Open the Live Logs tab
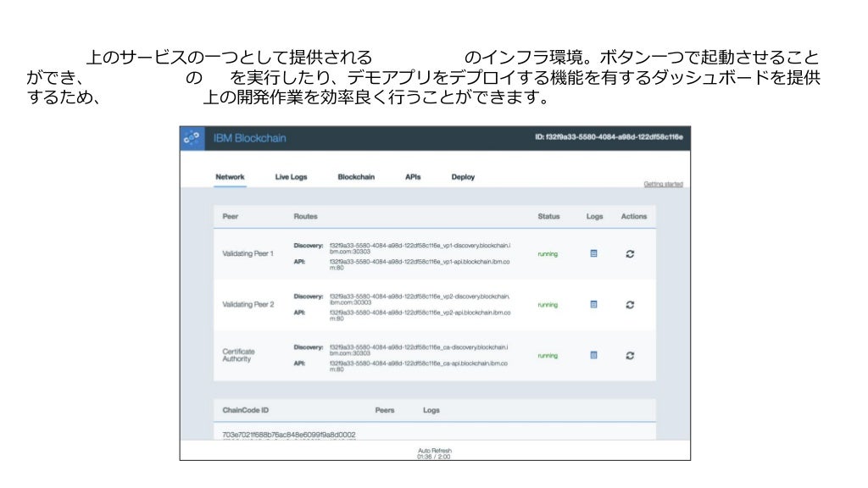868x488 pixels. point(292,177)
